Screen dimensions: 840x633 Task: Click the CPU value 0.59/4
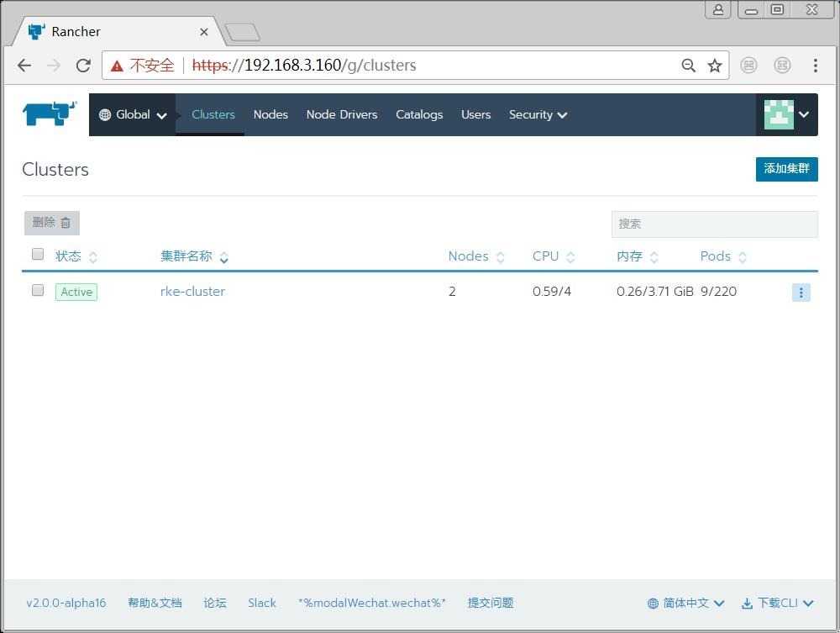click(552, 292)
